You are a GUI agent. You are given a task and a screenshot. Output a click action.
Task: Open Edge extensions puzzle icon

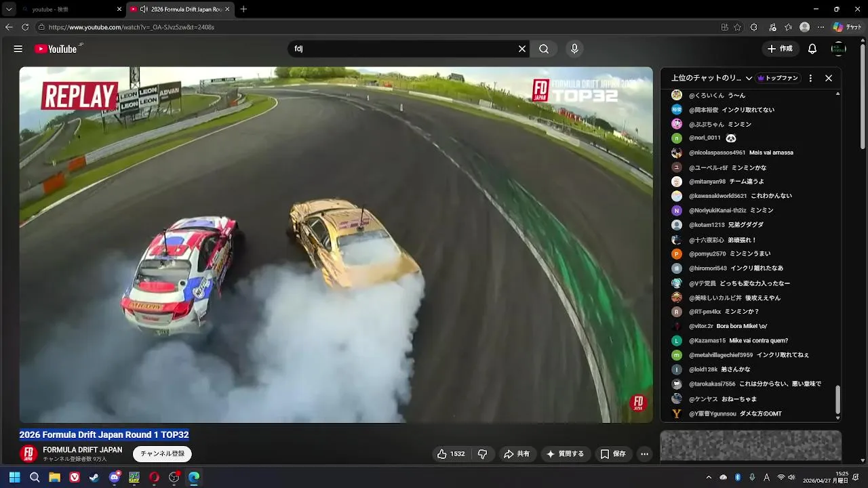tap(754, 27)
